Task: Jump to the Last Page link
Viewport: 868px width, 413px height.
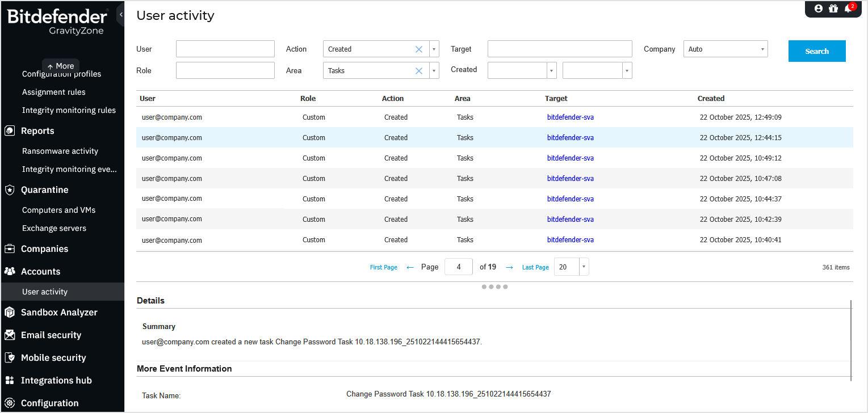Action: [535, 267]
